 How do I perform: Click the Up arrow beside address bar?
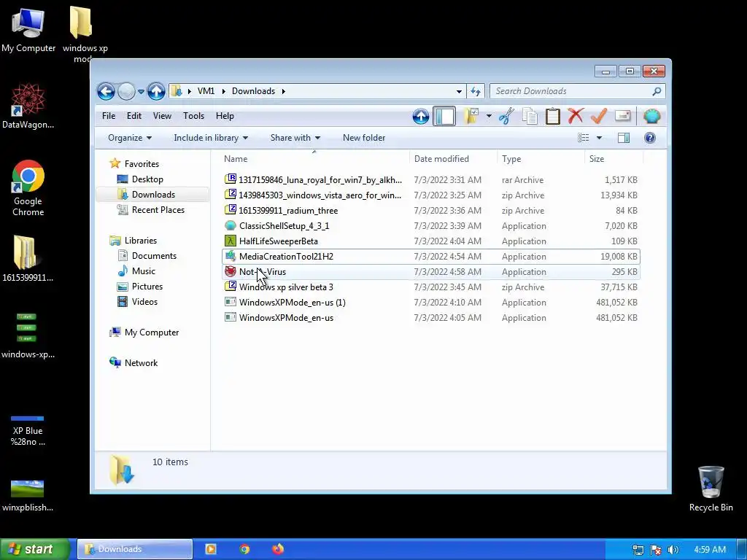click(x=156, y=91)
